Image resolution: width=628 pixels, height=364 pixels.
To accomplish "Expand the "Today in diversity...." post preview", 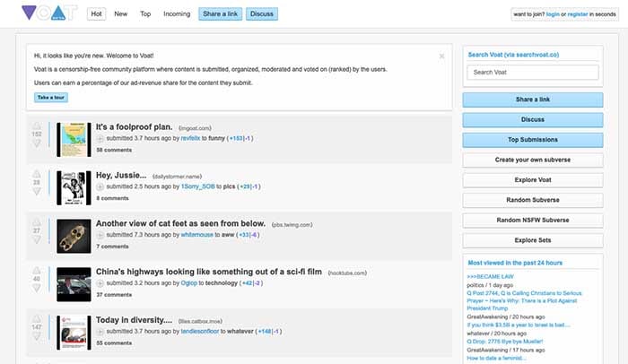I will (100, 332).
